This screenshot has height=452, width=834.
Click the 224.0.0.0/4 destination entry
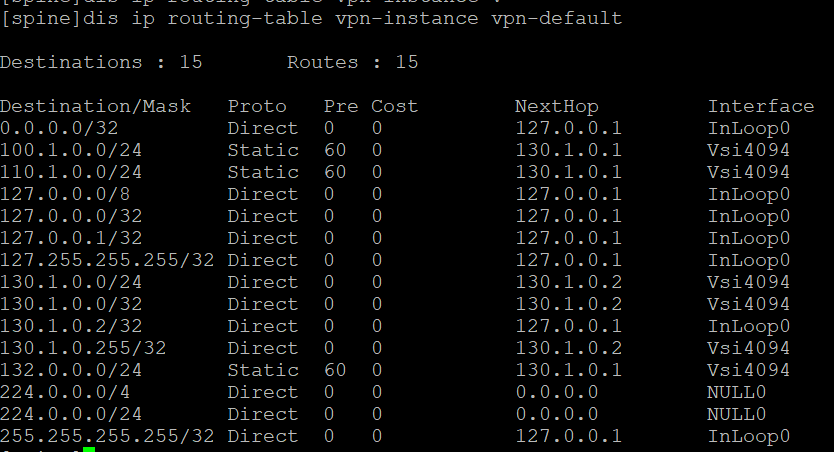click(x=65, y=392)
